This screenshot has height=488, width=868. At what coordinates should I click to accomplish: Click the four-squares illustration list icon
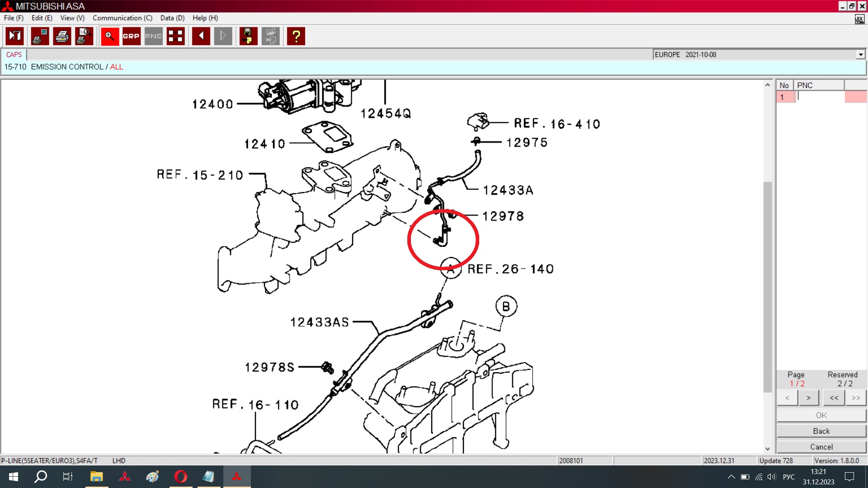pyautogui.click(x=175, y=36)
